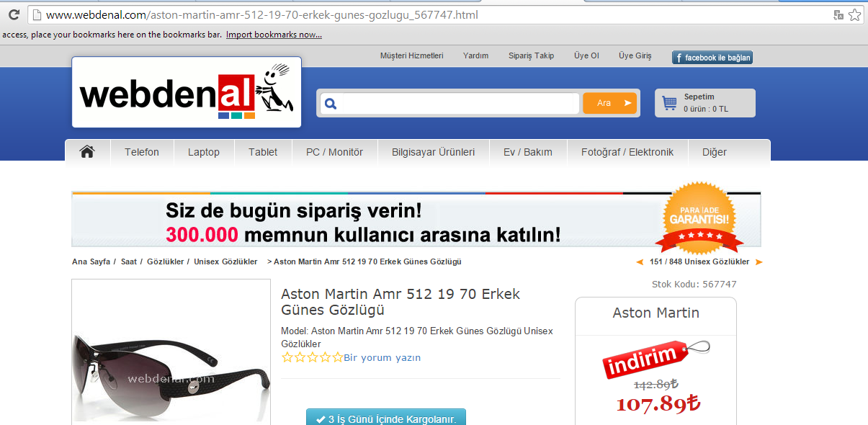Click the Para İade Garantisi badge

coord(699,218)
